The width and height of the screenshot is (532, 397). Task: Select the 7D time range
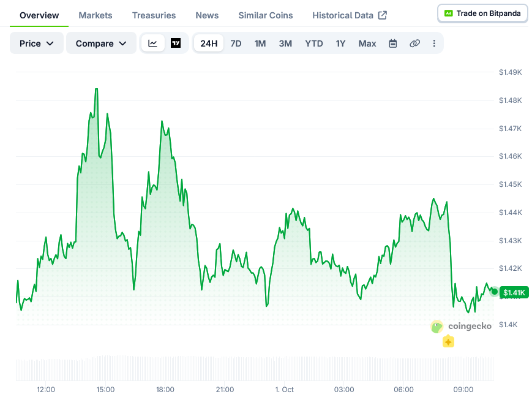(x=236, y=43)
